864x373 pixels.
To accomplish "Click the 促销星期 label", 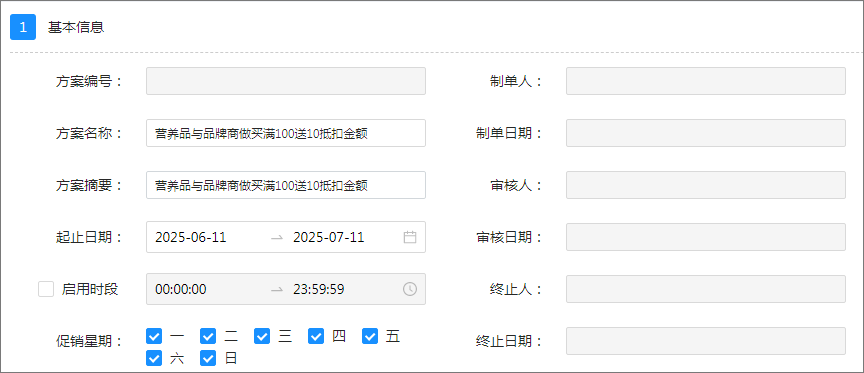I will [89, 342].
